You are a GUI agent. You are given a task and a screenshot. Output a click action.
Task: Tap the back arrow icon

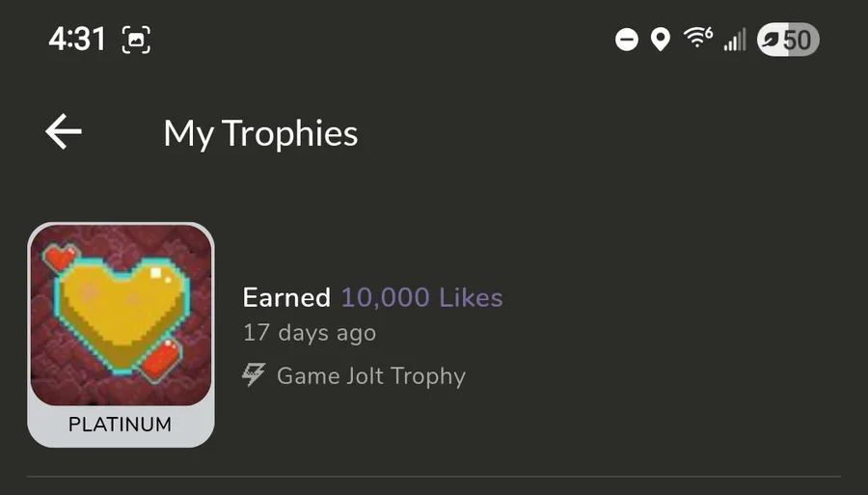pyautogui.click(x=63, y=132)
